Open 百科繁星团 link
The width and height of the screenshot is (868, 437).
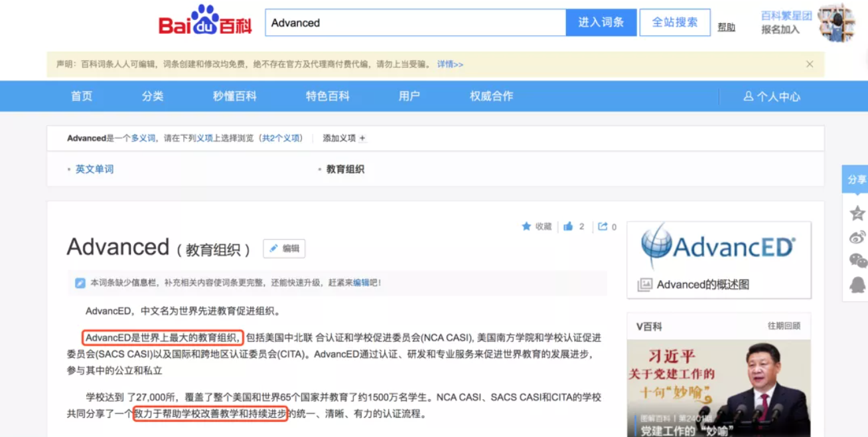tap(786, 15)
